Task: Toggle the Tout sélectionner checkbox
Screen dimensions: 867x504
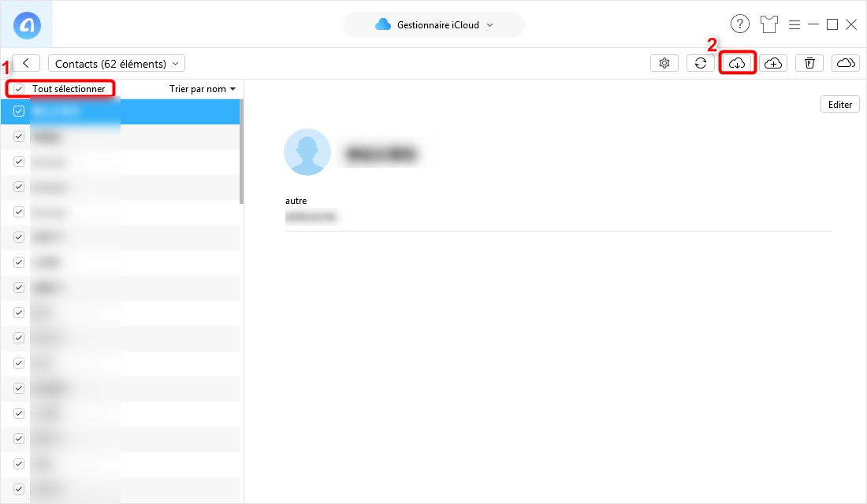Action: point(20,89)
